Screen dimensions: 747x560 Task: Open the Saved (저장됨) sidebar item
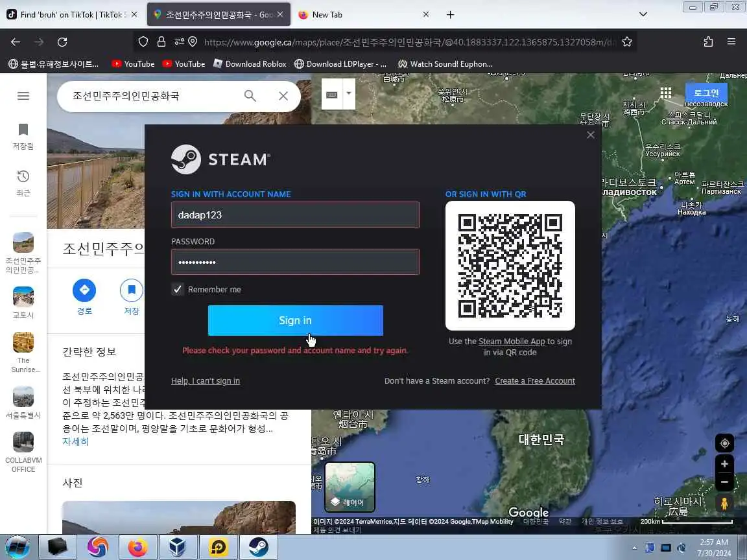pos(23,136)
